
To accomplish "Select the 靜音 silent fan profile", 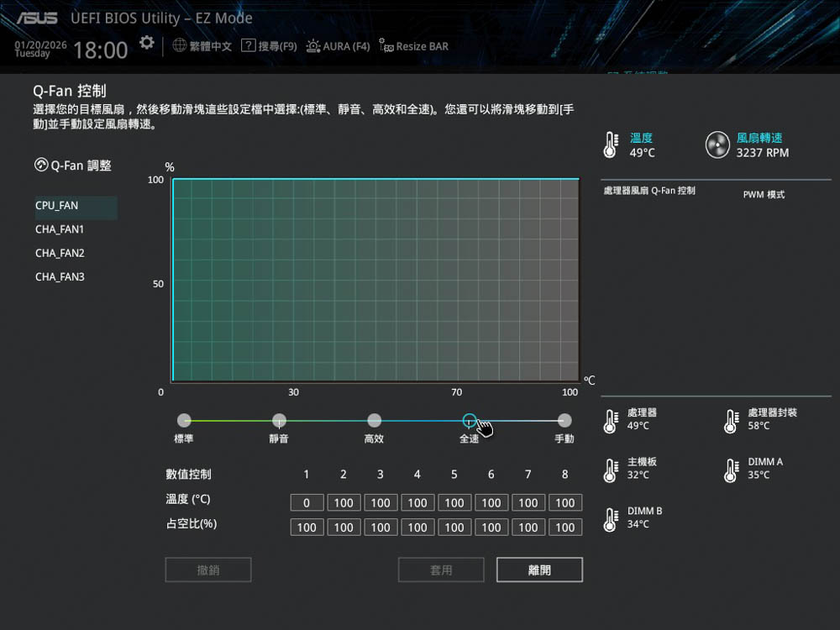I will click(279, 421).
